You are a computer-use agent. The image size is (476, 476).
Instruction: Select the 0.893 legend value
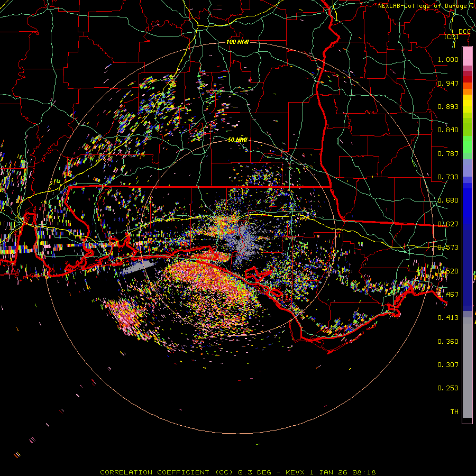[x=448, y=106]
